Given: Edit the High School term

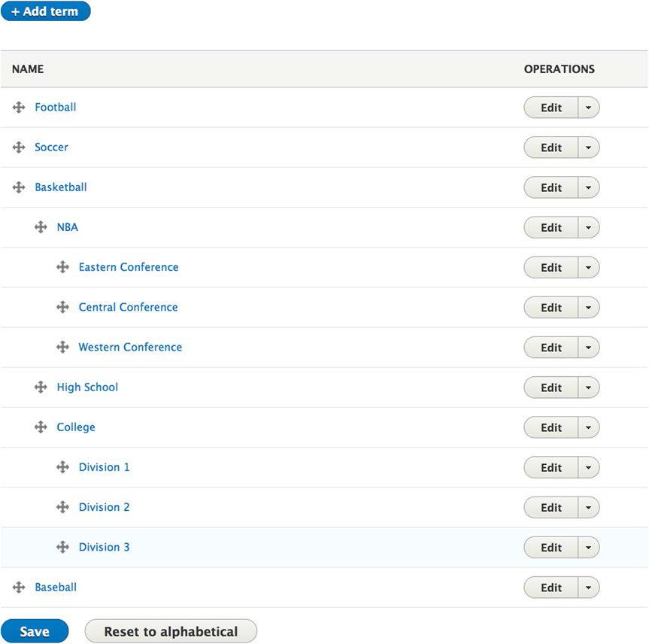Looking at the screenshot, I should pyautogui.click(x=551, y=387).
